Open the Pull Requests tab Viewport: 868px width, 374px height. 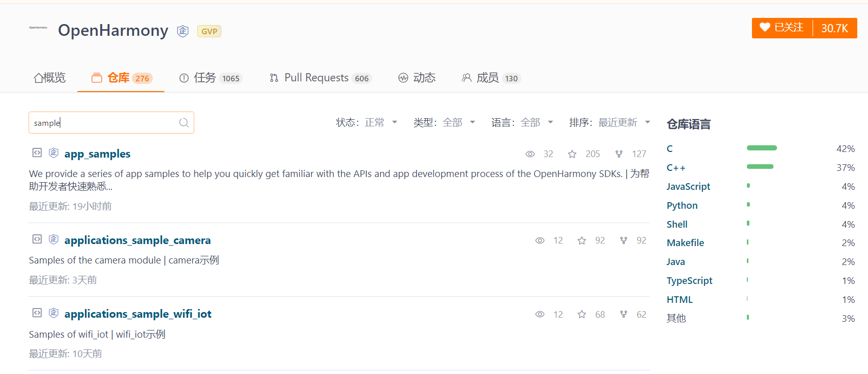(x=320, y=78)
